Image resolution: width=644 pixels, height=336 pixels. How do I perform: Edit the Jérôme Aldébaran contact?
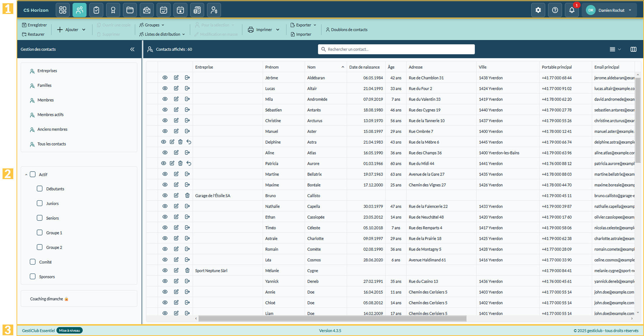(176, 78)
